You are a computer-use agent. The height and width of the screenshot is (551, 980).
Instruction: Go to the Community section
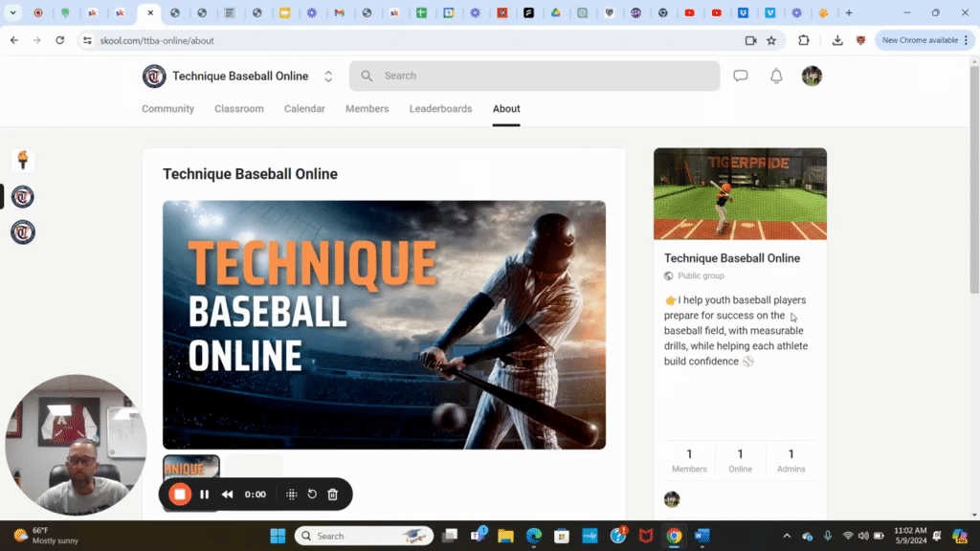(x=167, y=108)
